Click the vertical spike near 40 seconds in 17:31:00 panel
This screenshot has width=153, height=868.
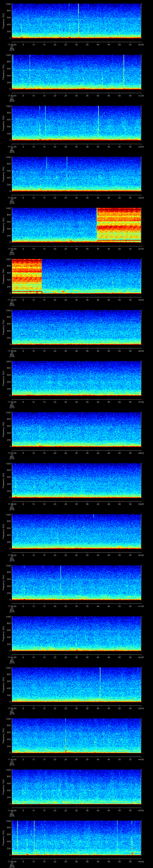click(98, 120)
